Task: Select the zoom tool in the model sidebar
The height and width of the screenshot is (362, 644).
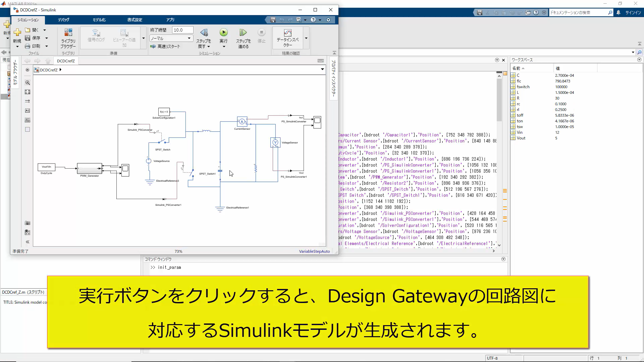Action: (x=28, y=82)
